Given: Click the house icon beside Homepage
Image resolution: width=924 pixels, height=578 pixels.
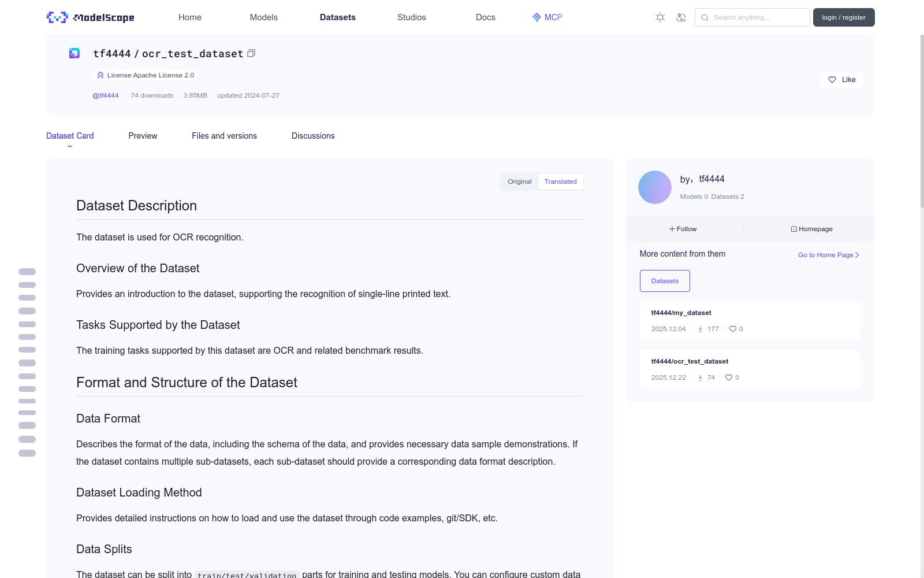Looking at the screenshot, I should point(794,229).
